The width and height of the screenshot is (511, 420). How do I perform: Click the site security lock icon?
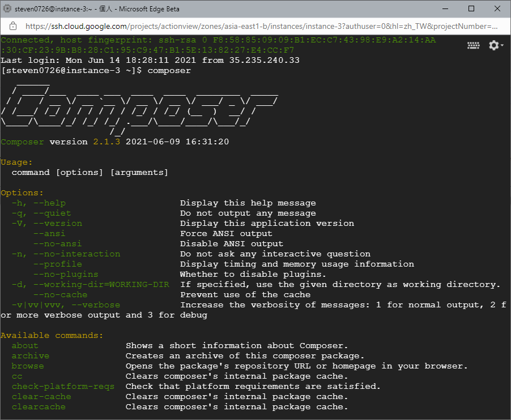tap(12, 26)
